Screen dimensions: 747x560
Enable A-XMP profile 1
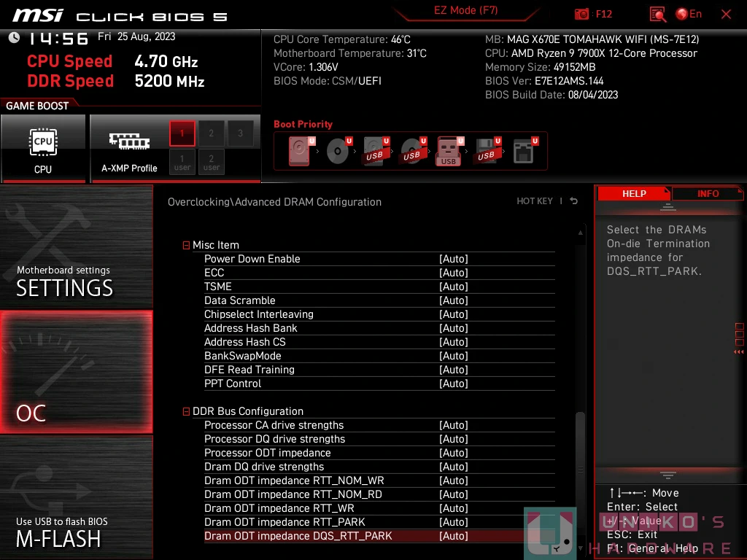coord(182,133)
